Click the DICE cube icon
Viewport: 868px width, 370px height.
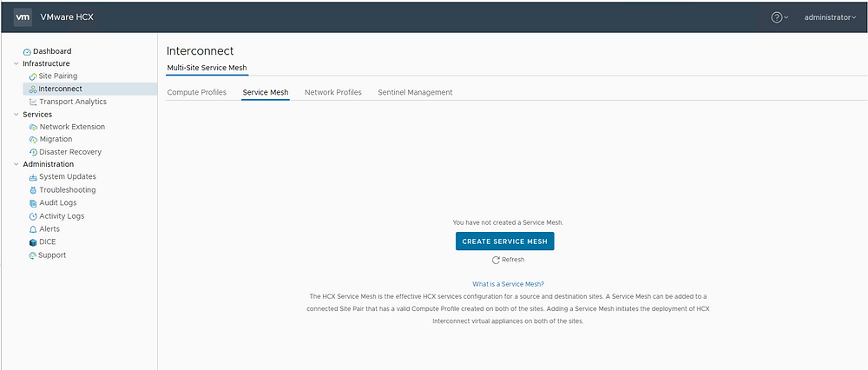coord(33,242)
